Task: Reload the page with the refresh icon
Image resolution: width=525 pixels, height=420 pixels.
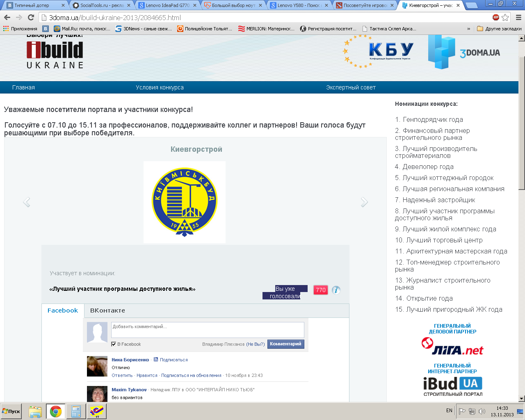Action: [x=31, y=18]
